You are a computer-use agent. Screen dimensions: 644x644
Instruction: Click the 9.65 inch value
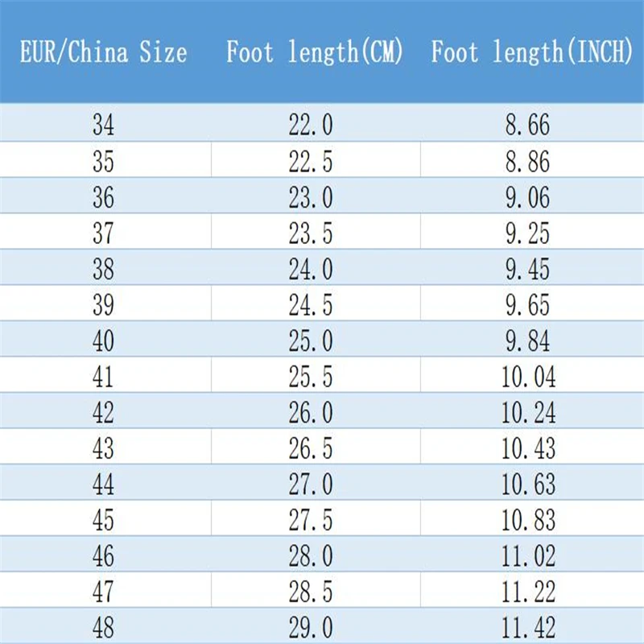(x=528, y=305)
